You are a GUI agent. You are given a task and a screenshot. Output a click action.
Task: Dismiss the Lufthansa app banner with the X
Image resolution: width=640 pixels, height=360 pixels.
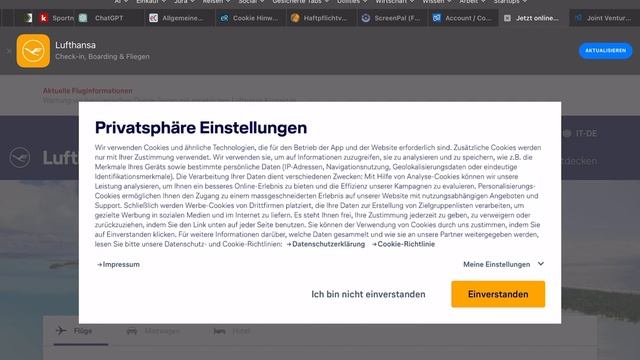coord(8,51)
